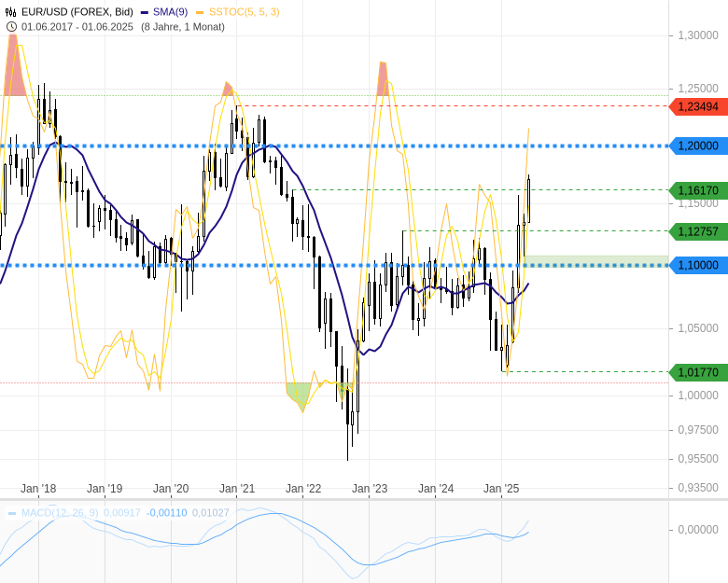Click the red 1,23494 price label
This screenshot has height=583, width=728.
pos(698,106)
